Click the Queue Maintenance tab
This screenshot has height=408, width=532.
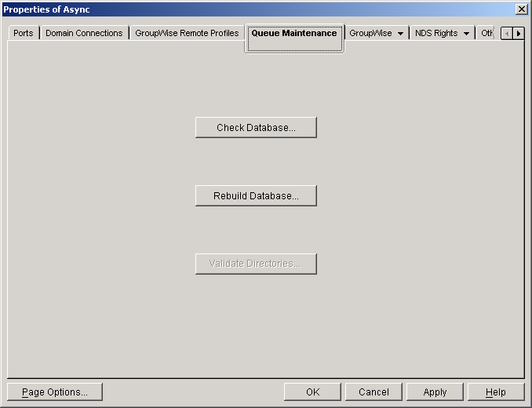(x=294, y=38)
